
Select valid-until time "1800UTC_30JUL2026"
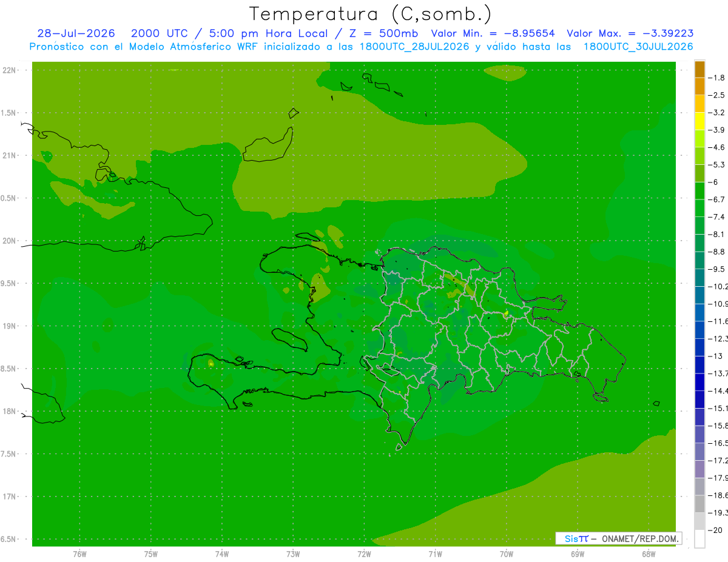pyautogui.click(x=638, y=47)
